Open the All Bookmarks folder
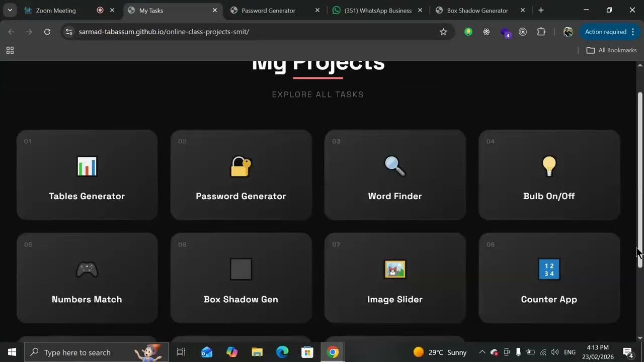 tap(611, 50)
